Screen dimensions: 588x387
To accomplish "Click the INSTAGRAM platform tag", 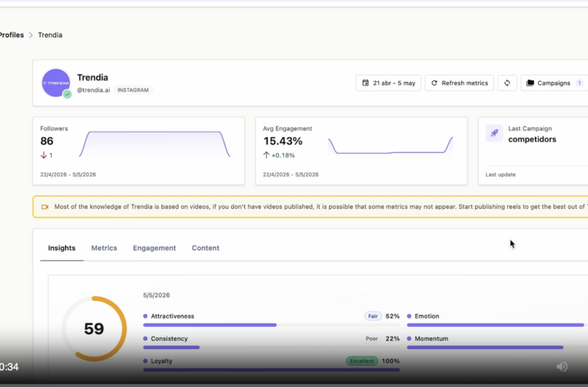I will [x=133, y=90].
